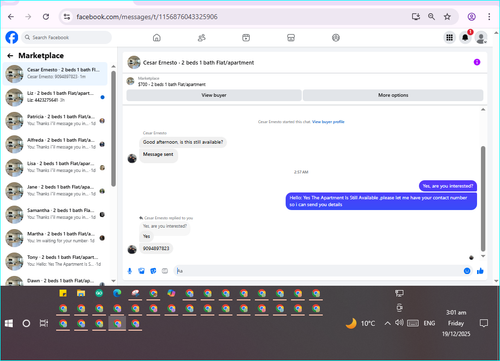Bookmark this page with the star icon
Viewport: 500px width, 361px height.
click(x=447, y=17)
